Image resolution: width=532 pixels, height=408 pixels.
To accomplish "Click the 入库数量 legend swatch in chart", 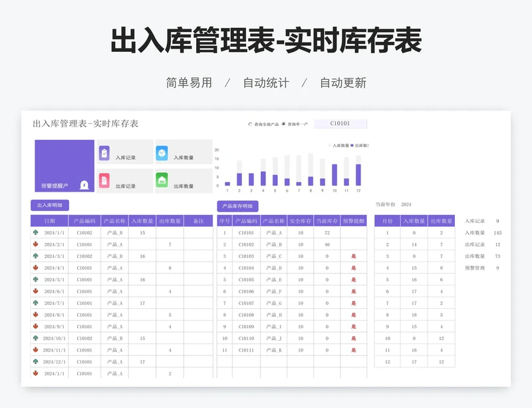I will pos(330,145).
